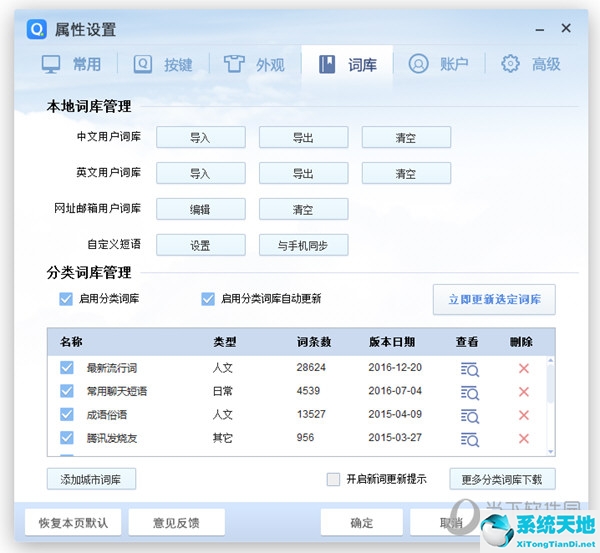Click the 2015-03-27 date cell
Screen dimensions: 600x553
395,437
